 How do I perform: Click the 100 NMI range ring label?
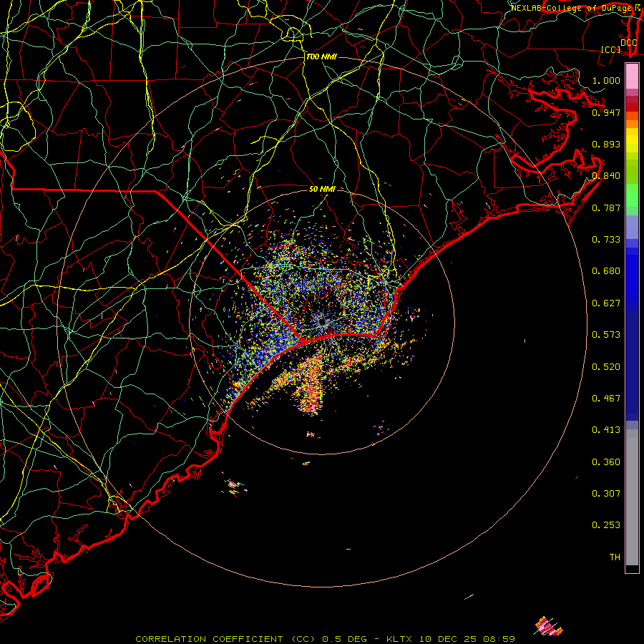(321, 57)
